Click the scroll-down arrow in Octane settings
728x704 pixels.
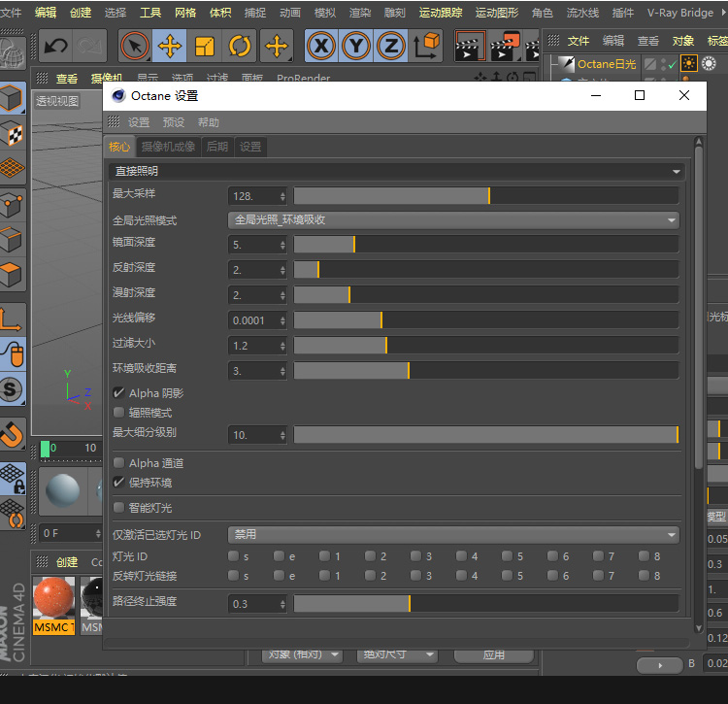pyautogui.click(x=698, y=628)
